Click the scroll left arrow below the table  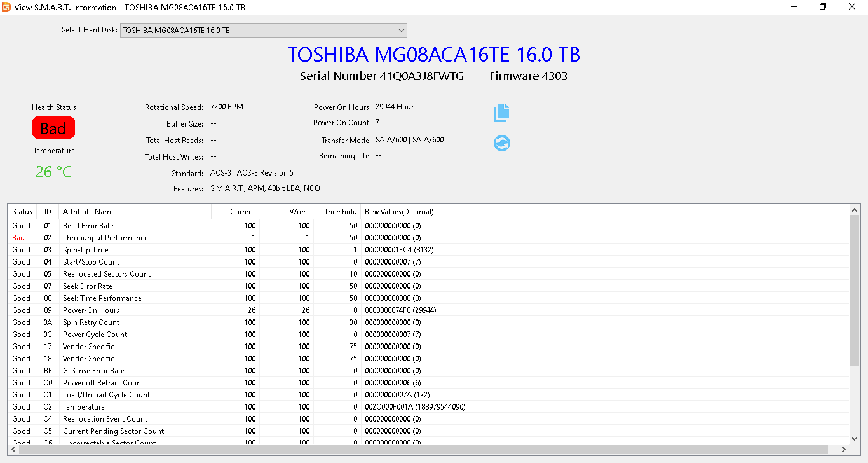point(13,449)
